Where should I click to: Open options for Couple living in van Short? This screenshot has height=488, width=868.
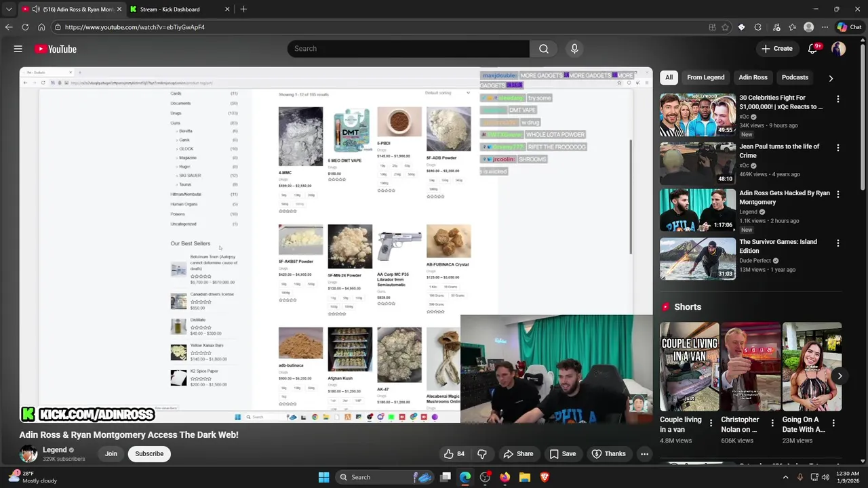click(x=711, y=423)
